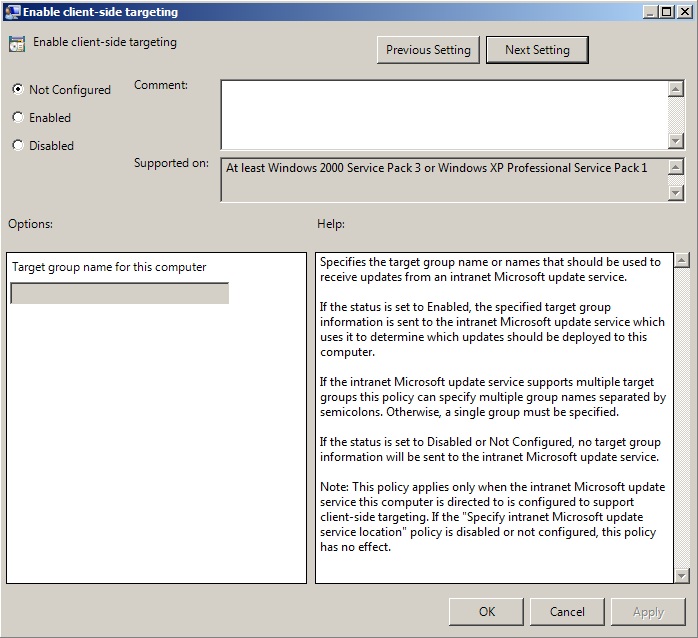
Task: Click the Cancel button
Action: tap(567, 612)
